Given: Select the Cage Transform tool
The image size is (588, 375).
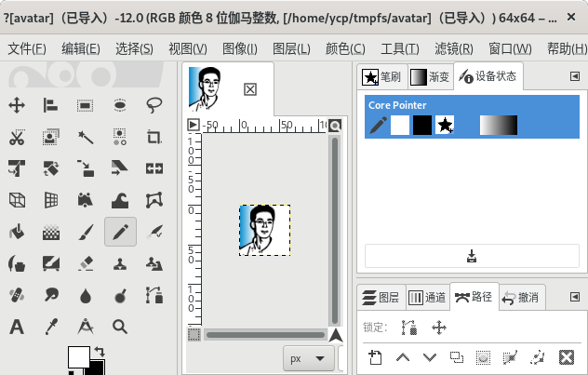Looking at the screenshot, I should point(154,200).
